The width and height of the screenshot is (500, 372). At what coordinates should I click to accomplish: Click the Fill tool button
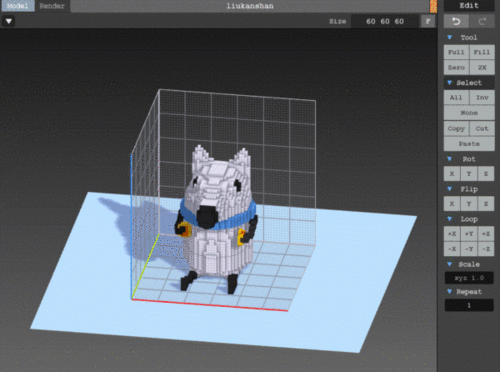(482, 52)
